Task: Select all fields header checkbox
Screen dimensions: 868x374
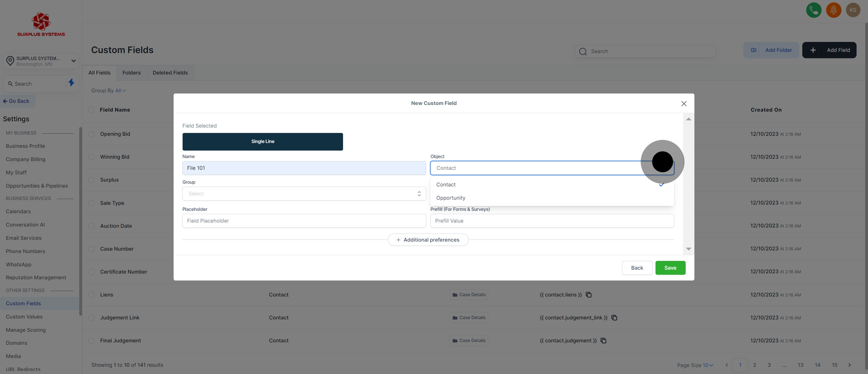Action: pos(91,109)
